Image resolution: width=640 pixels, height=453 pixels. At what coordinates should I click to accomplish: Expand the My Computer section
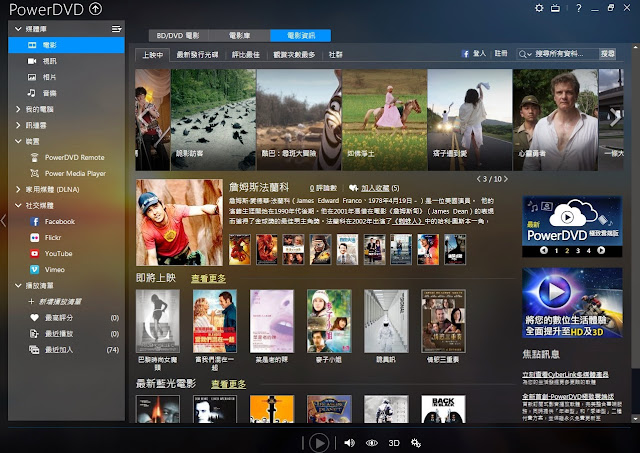coord(18,109)
